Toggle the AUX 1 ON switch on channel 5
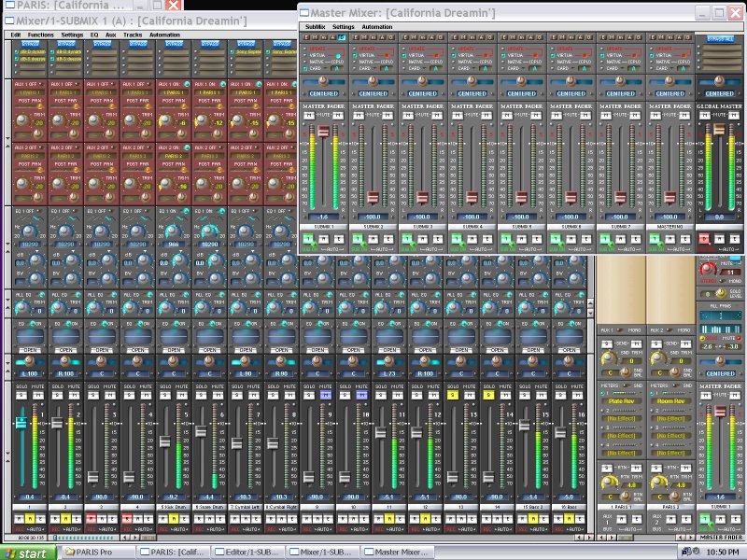This screenshot has width=747, height=560. coord(185,84)
